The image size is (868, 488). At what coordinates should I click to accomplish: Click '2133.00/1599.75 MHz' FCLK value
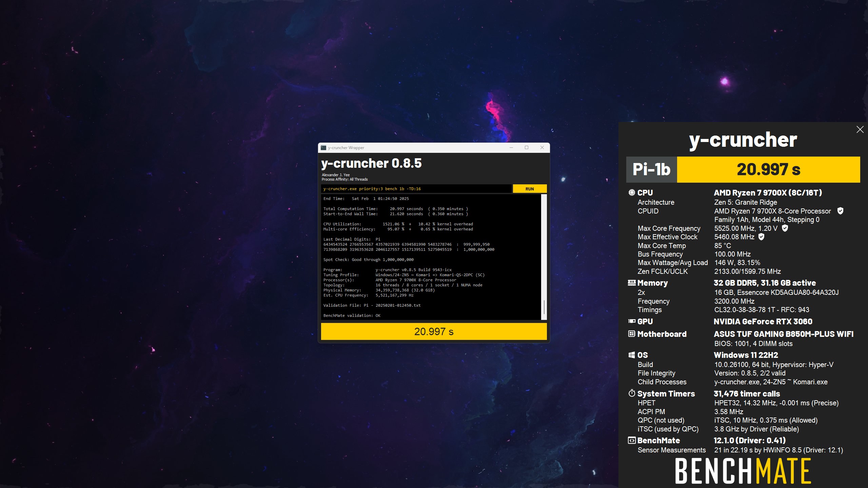747,271
